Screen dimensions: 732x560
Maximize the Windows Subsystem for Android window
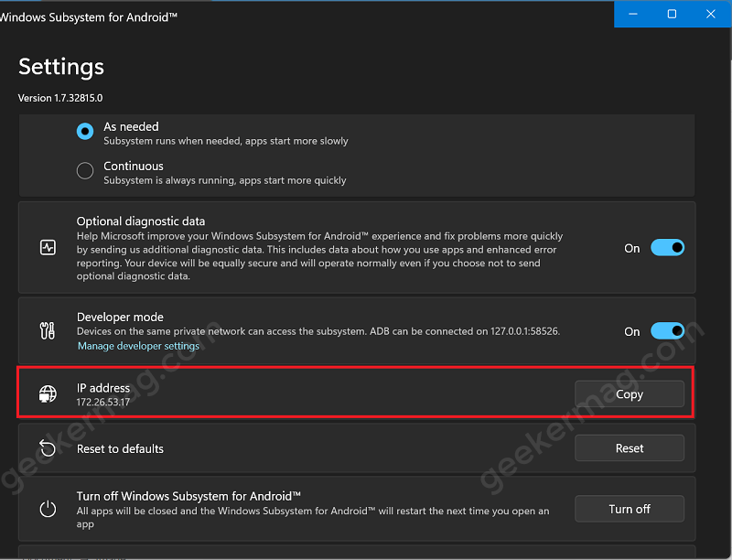click(672, 14)
